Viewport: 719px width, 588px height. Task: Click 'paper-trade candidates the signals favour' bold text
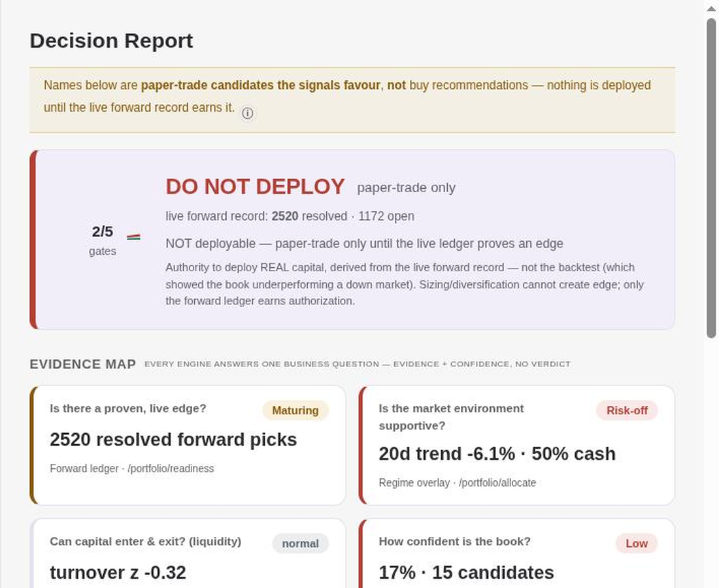[x=260, y=85]
